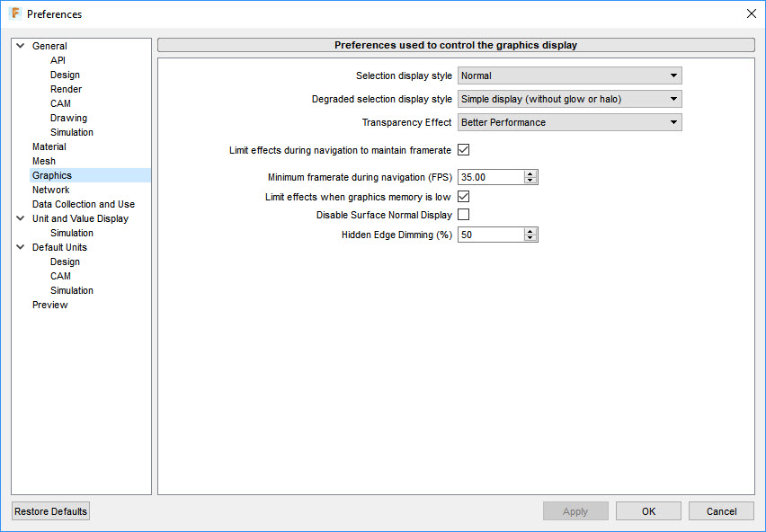Open the Transparency Effect dropdown
Viewport: 766px width, 532px height.
pyautogui.click(x=570, y=122)
